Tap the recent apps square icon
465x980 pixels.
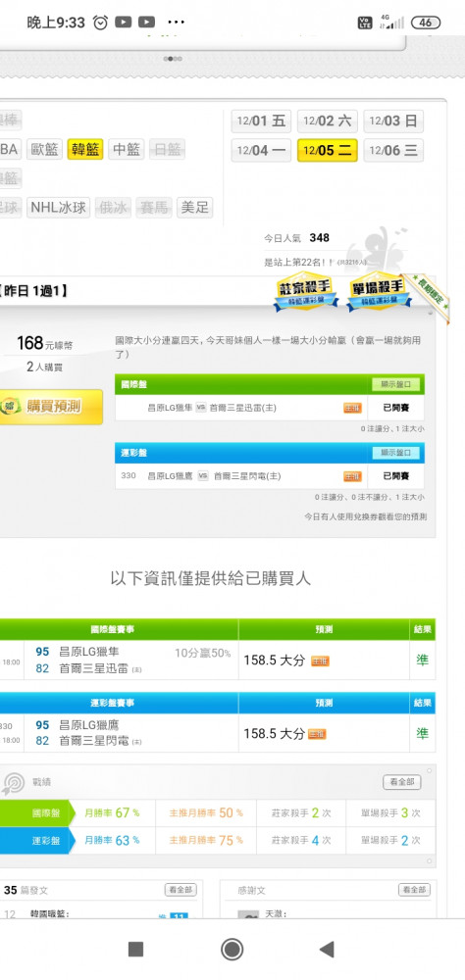(135, 949)
